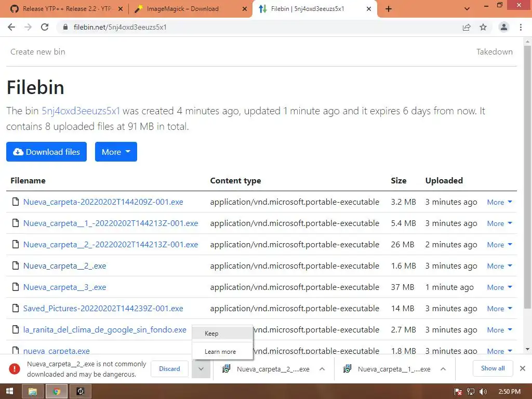The height and width of the screenshot is (399, 532).
Task: Expand More for the 3.2 MB file
Action: coord(499,202)
